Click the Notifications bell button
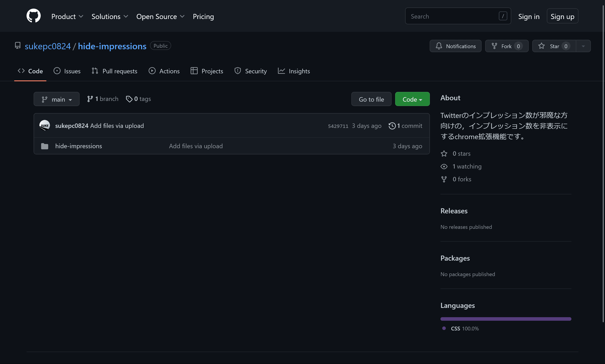605x364 pixels. click(x=456, y=46)
